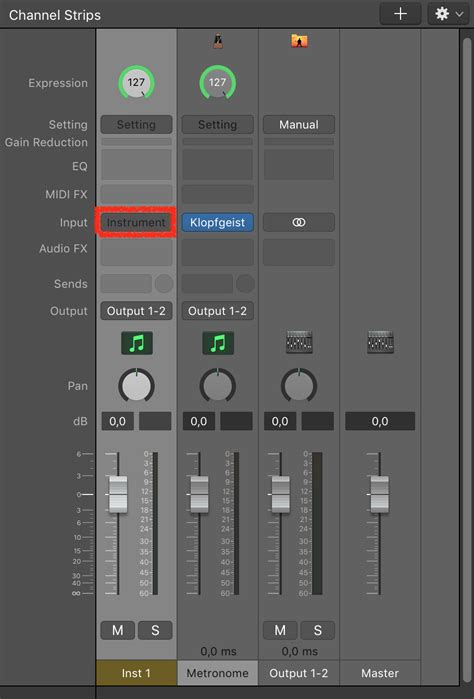The width and height of the screenshot is (474, 699).
Task: Click the Metronome Sends slot
Action: point(207,284)
